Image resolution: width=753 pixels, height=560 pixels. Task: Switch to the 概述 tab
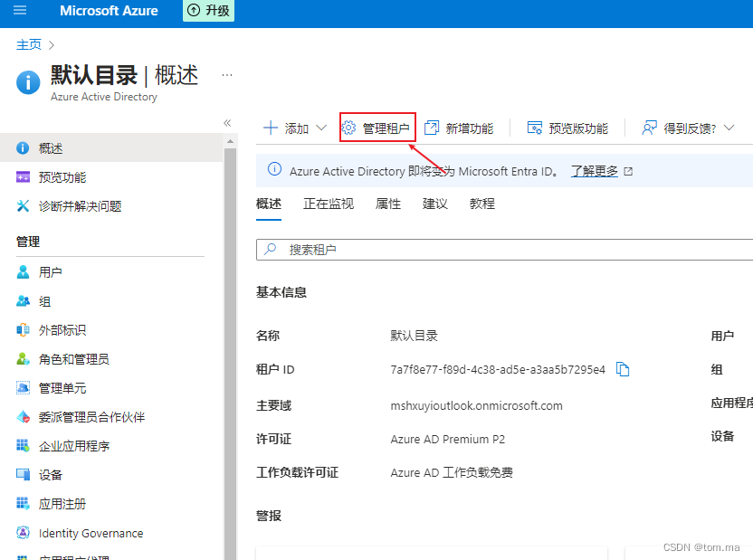click(269, 204)
